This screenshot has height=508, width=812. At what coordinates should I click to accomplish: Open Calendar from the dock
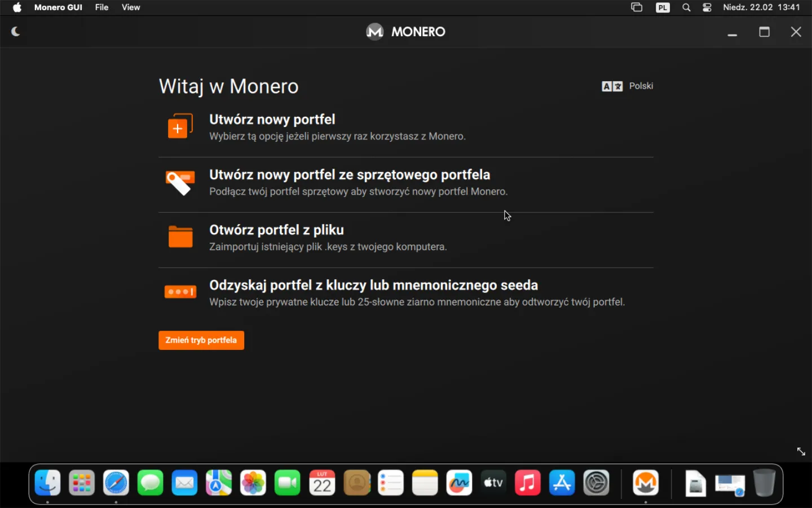pos(322,483)
